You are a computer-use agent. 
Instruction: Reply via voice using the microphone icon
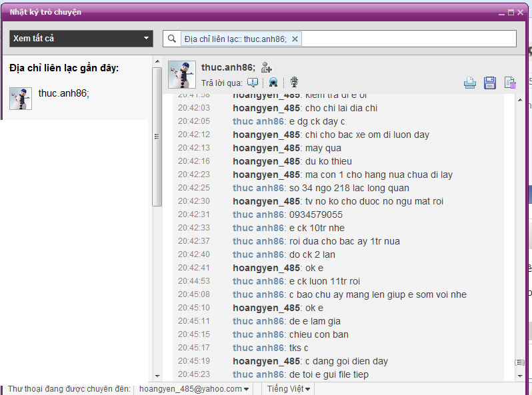coord(294,83)
